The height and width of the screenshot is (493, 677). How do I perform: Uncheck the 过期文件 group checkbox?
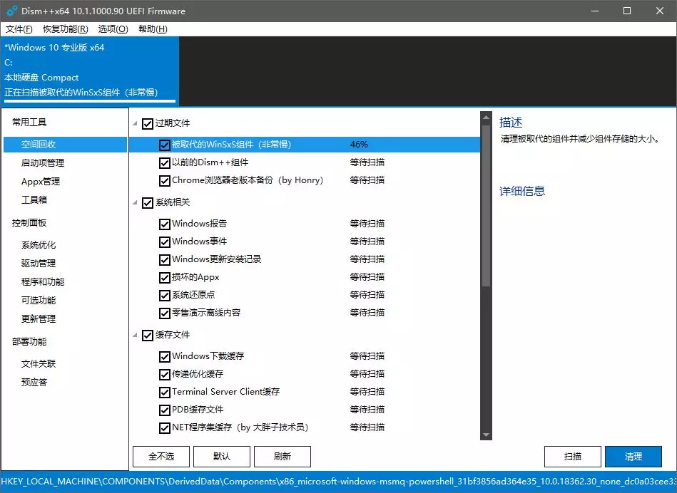click(147, 124)
